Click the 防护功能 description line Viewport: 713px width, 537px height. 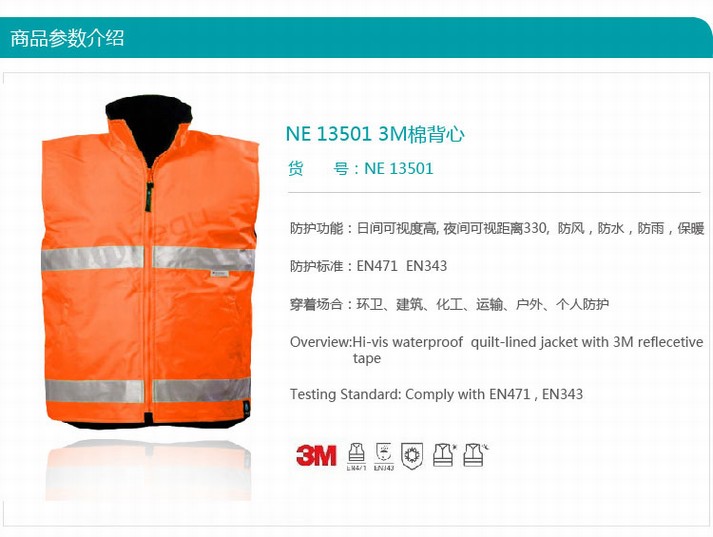click(x=497, y=228)
